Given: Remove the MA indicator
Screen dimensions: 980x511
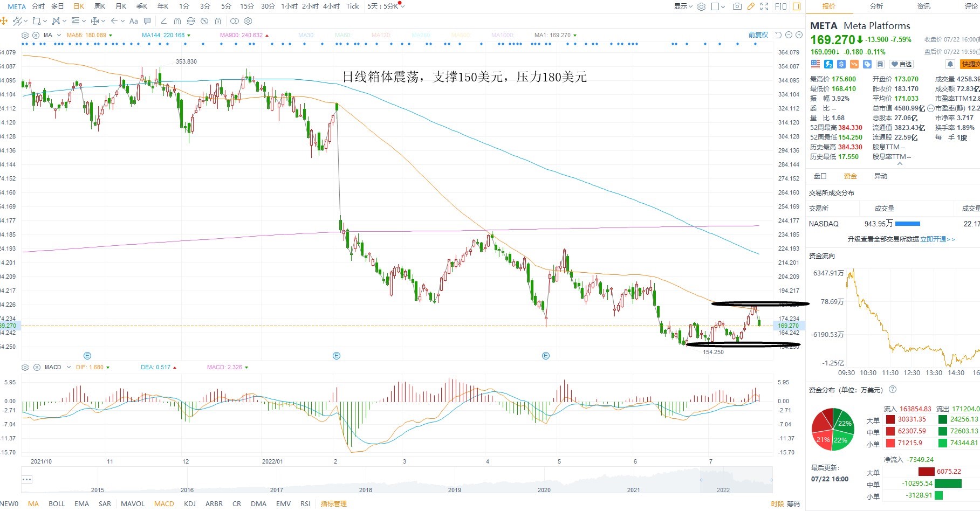Looking at the screenshot, I should pyautogui.click(x=36, y=35).
